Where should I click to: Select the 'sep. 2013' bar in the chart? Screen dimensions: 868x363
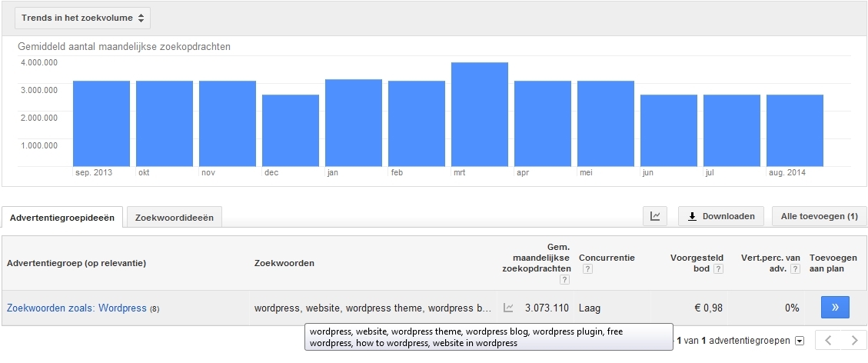click(x=101, y=123)
